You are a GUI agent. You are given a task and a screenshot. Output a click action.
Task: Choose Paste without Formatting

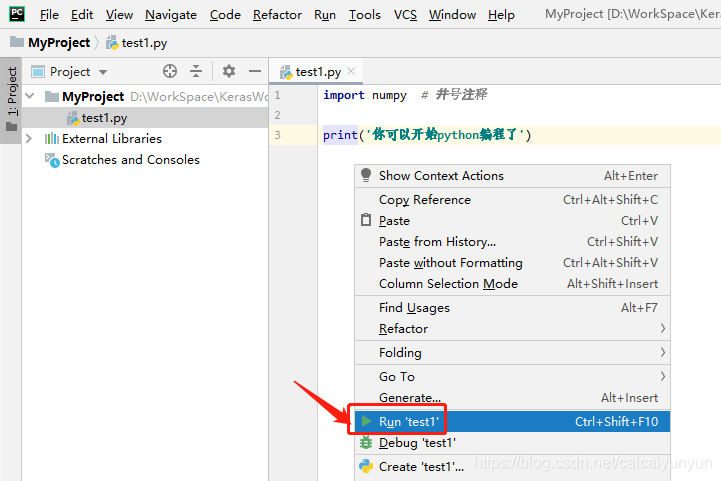(x=512, y=263)
